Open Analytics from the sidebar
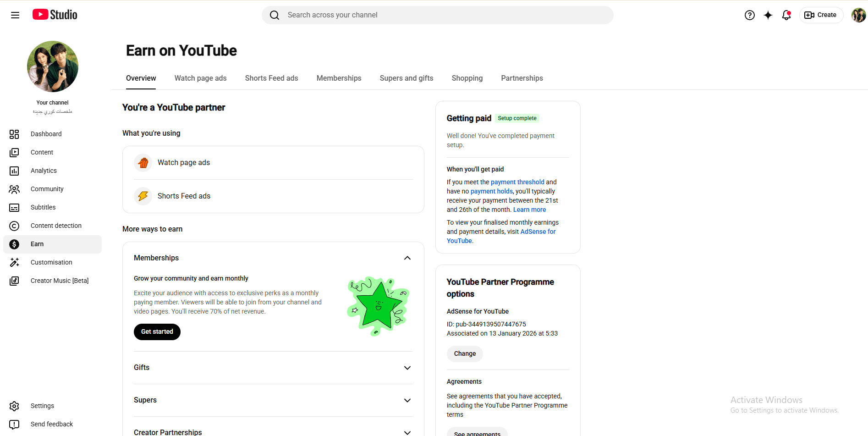 click(53, 171)
